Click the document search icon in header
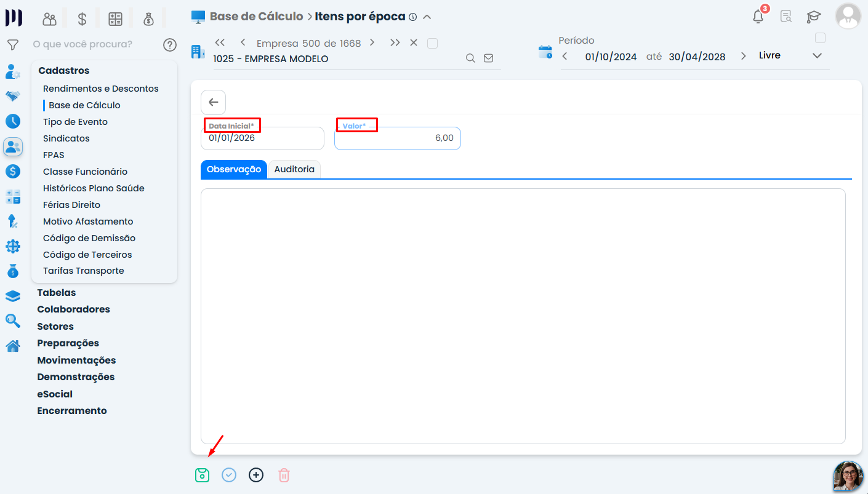 pyautogui.click(x=786, y=17)
